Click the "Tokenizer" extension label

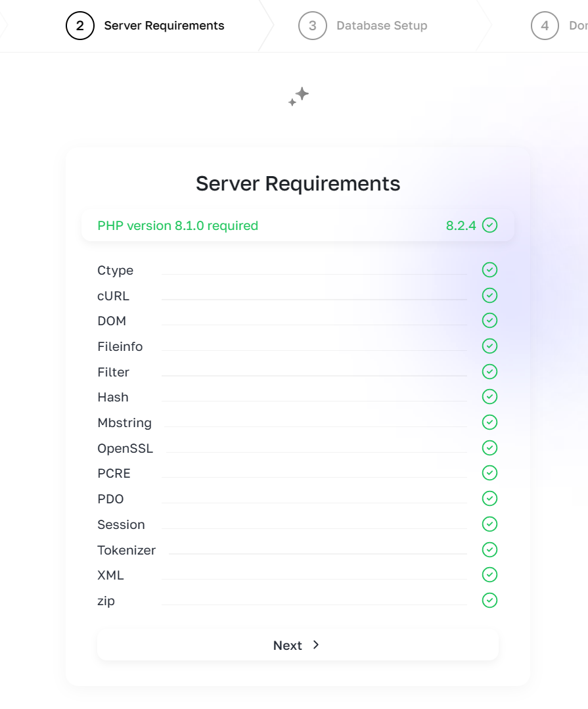point(127,550)
